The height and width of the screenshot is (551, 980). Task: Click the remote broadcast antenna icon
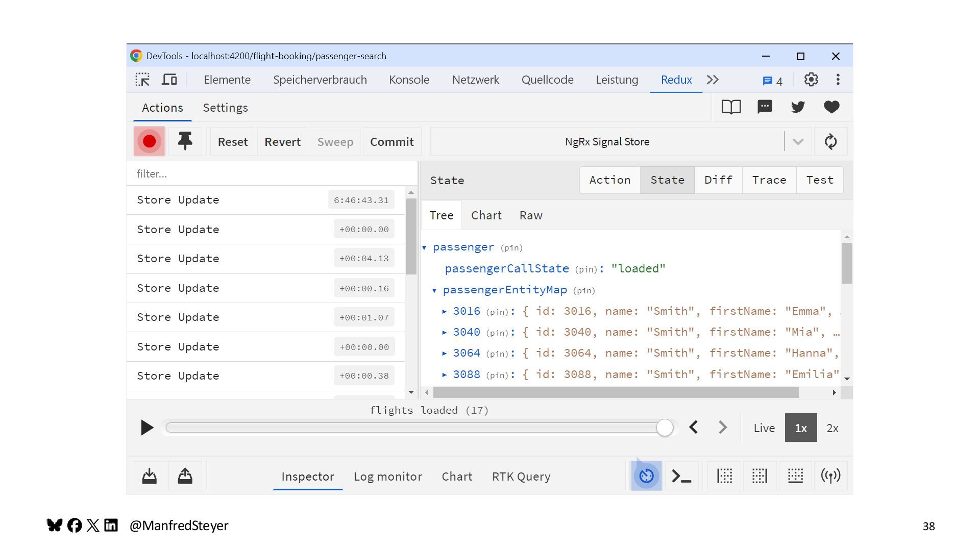tap(830, 476)
